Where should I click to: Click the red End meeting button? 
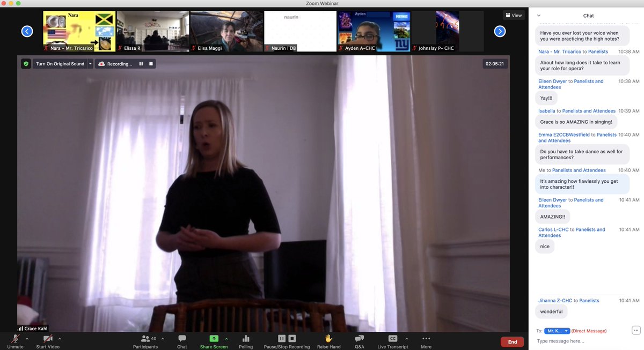pyautogui.click(x=512, y=341)
